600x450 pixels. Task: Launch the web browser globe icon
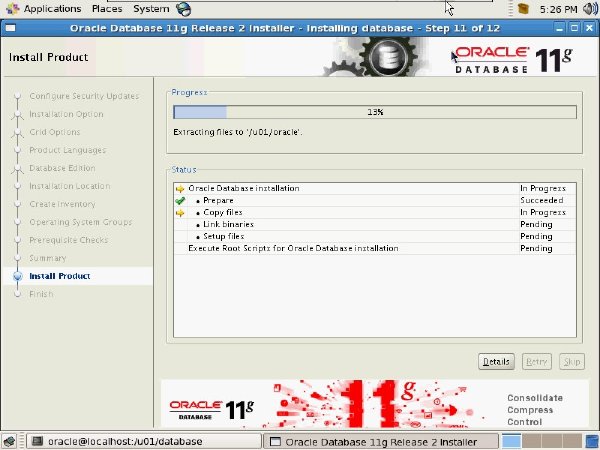coord(183,9)
